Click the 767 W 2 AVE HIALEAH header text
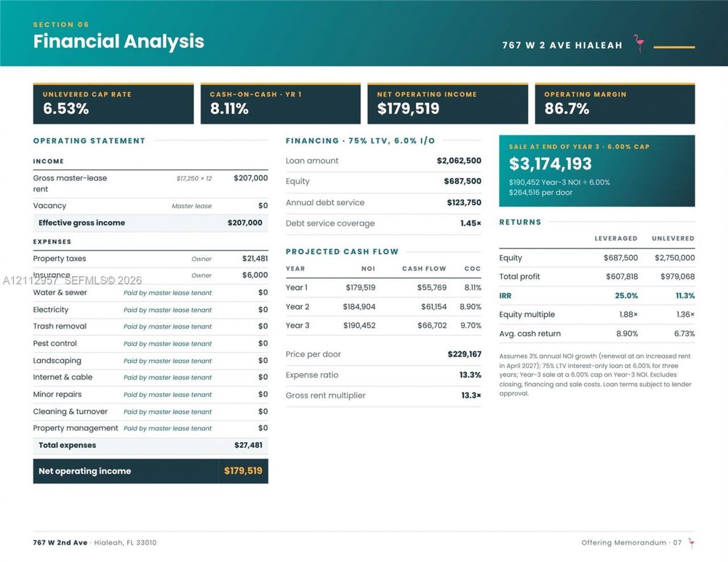The image size is (728, 562). click(x=562, y=45)
